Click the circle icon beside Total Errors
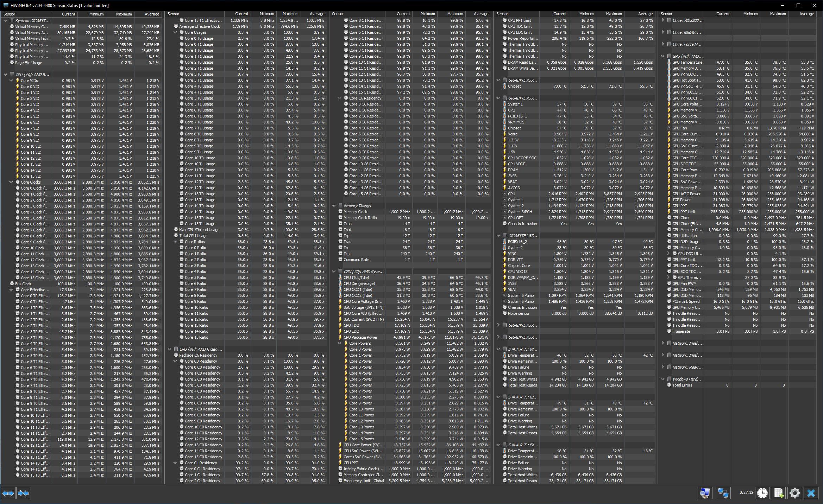 click(x=669, y=385)
